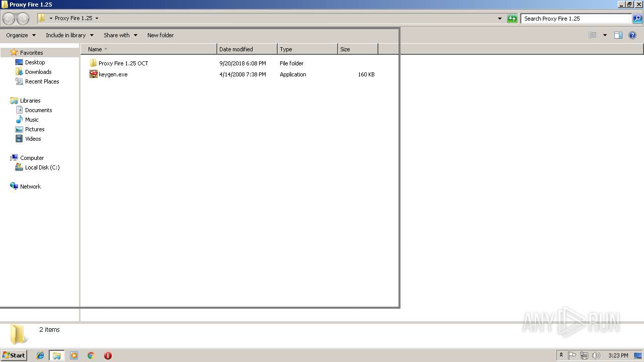Open the Organize menu
644x362 pixels.
21,35
